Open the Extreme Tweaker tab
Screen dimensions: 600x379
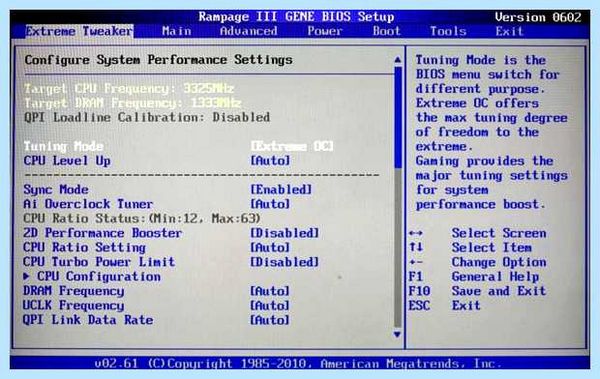tap(79, 31)
